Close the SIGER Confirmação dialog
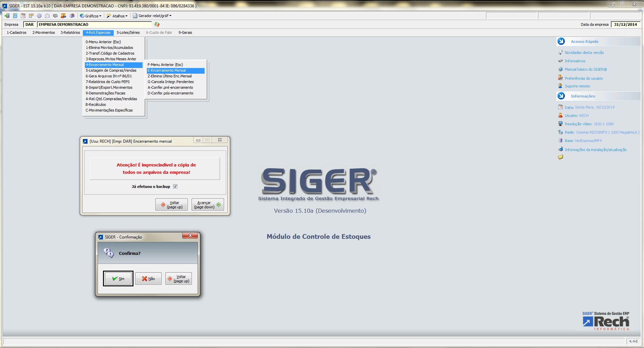The image size is (644, 348). (190, 236)
